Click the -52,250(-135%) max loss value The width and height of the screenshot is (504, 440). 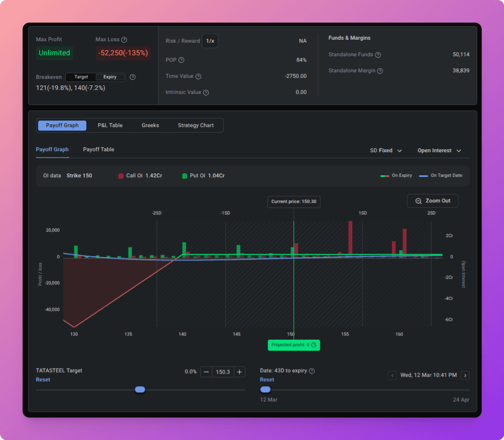coord(123,53)
